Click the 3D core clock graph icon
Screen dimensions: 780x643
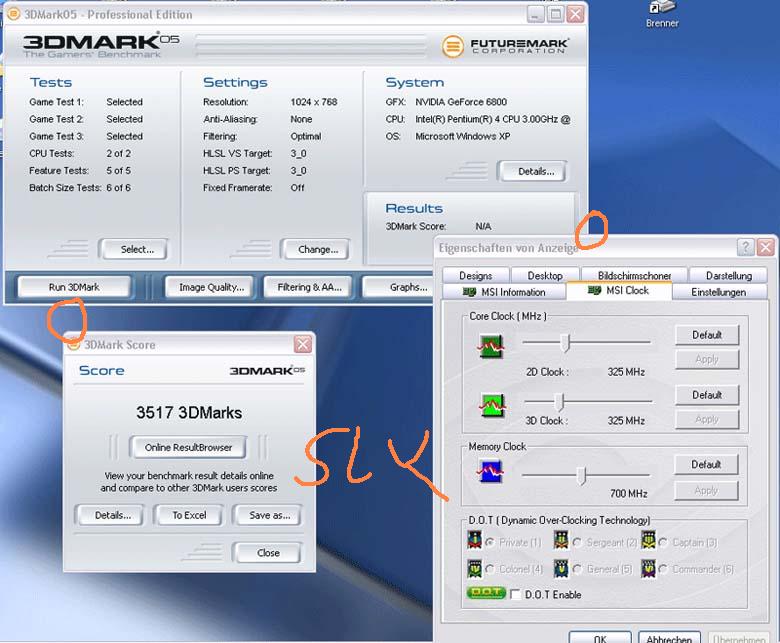click(492, 405)
